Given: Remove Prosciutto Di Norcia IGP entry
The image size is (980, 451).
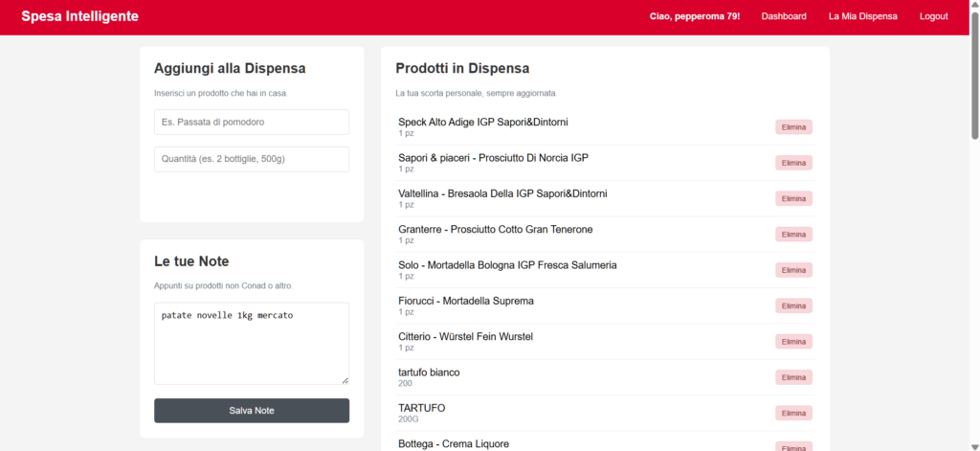Looking at the screenshot, I should click(793, 163).
